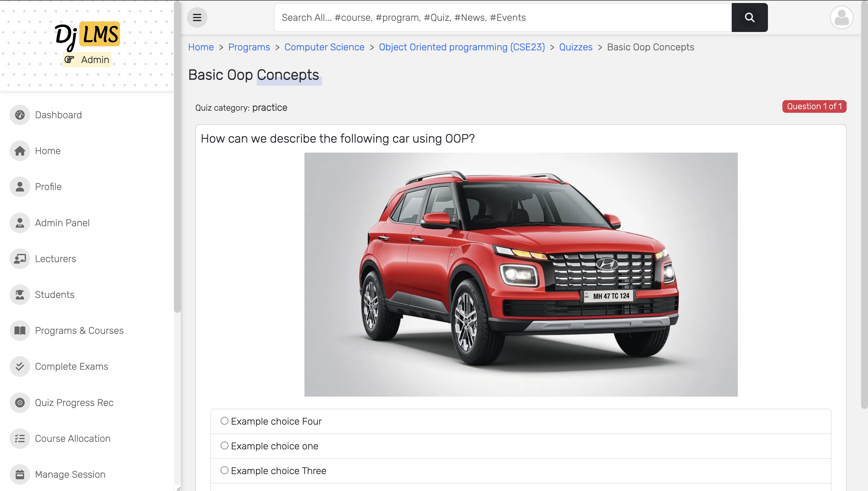868x491 pixels.
Task: Click the Dashboard gauge icon
Action: tap(20, 115)
